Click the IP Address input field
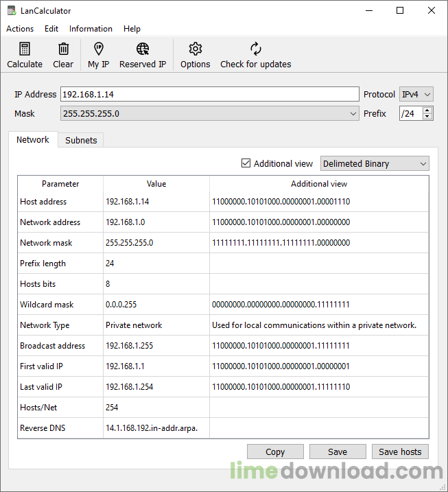This screenshot has height=492, width=448. (209, 94)
